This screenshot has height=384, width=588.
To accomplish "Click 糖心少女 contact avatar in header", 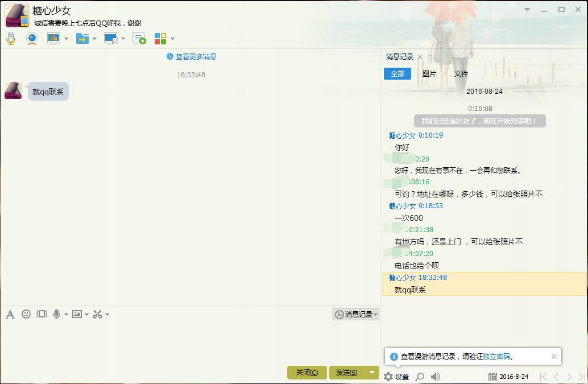I will point(17,15).
